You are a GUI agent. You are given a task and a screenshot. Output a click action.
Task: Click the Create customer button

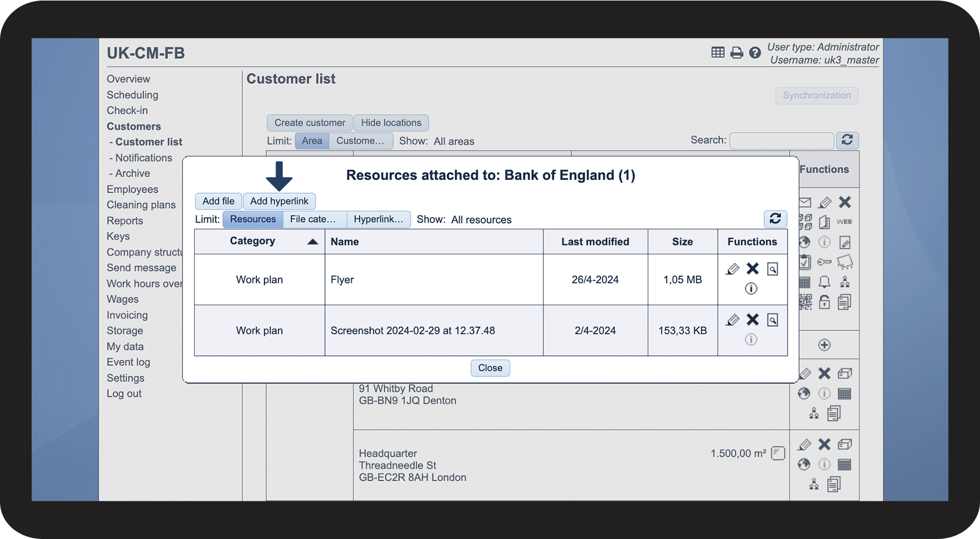click(309, 123)
